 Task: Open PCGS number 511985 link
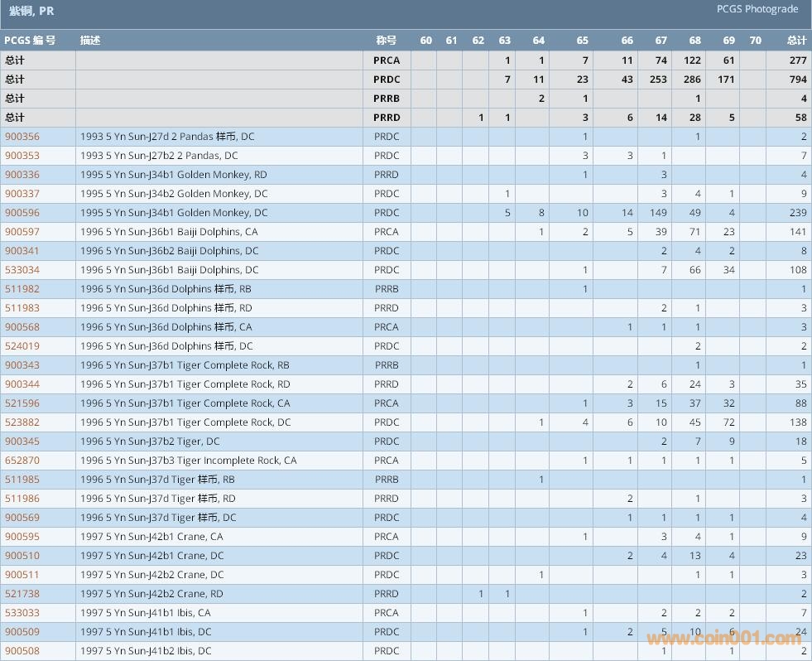click(22, 480)
